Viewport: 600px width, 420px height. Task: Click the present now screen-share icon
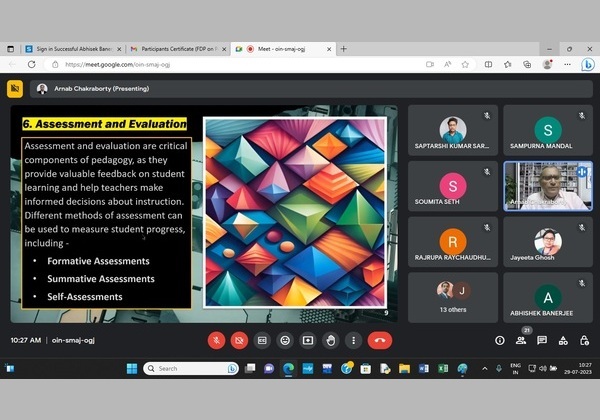pyautogui.click(x=308, y=340)
